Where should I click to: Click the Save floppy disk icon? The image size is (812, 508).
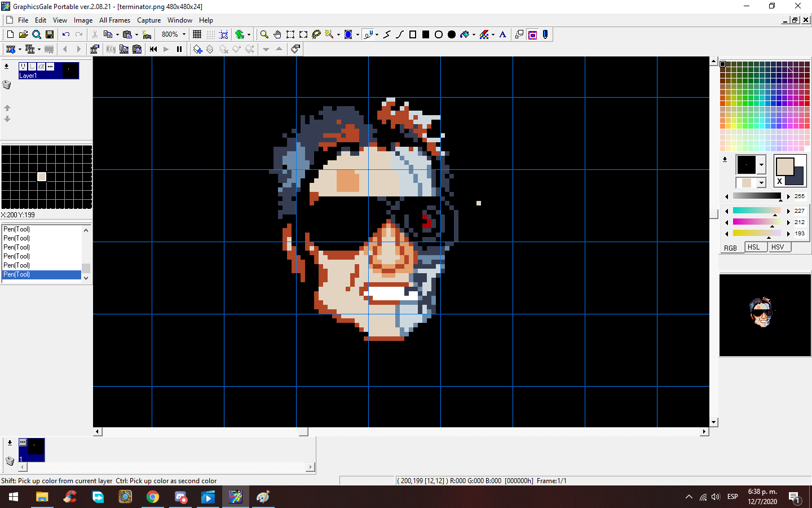point(50,34)
